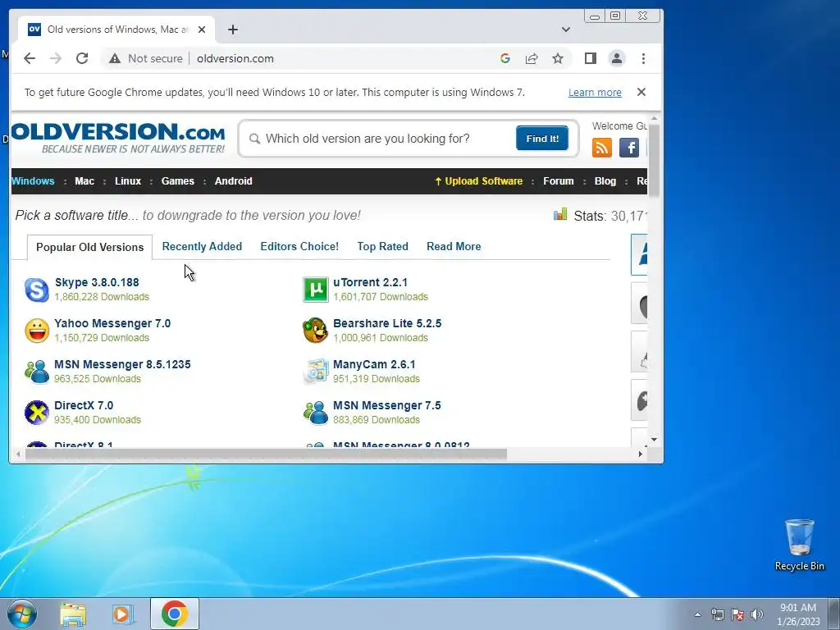The width and height of the screenshot is (840, 630).
Task: Open MSN Messenger 8.5.1235 link
Action: point(122,364)
